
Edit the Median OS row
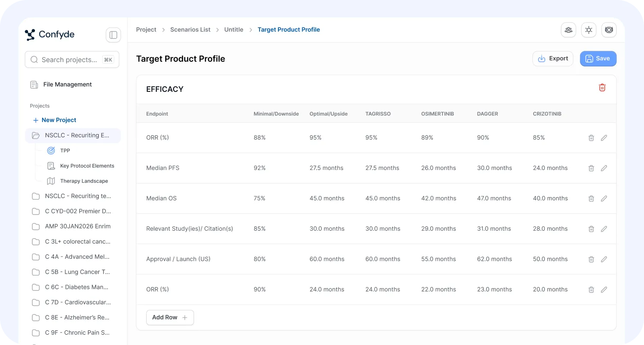click(x=604, y=198)
